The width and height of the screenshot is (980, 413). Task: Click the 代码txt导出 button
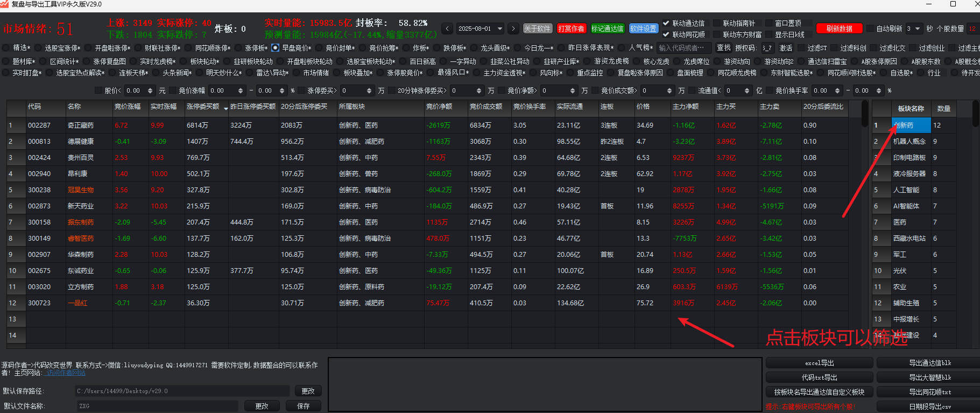(819, 377)
